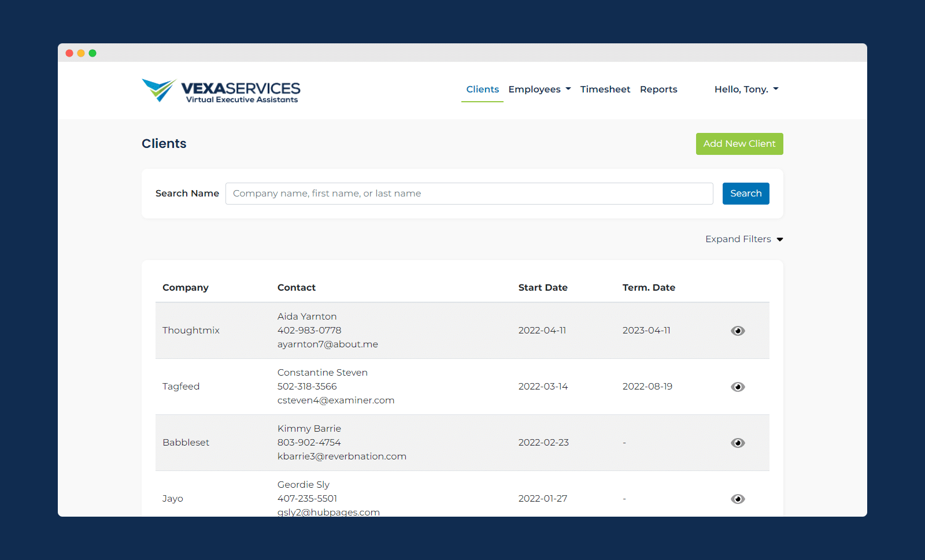
Task: Click the Add New Client button
Action: coord(739,144)
